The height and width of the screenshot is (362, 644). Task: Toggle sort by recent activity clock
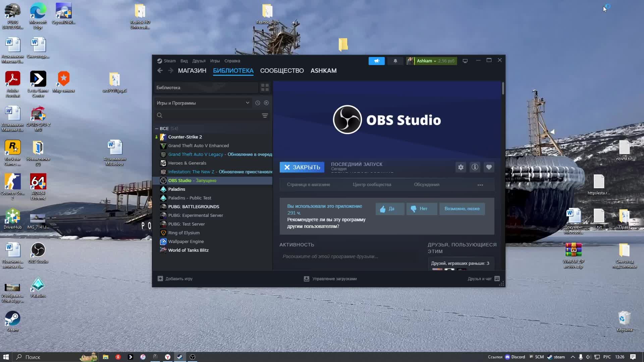[x=258, y=103]
